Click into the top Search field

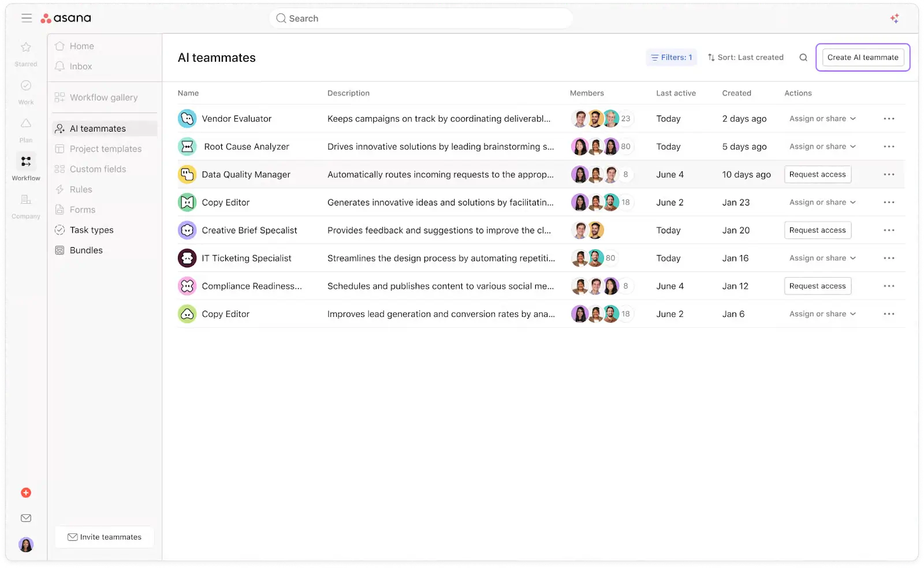point(420,18)
